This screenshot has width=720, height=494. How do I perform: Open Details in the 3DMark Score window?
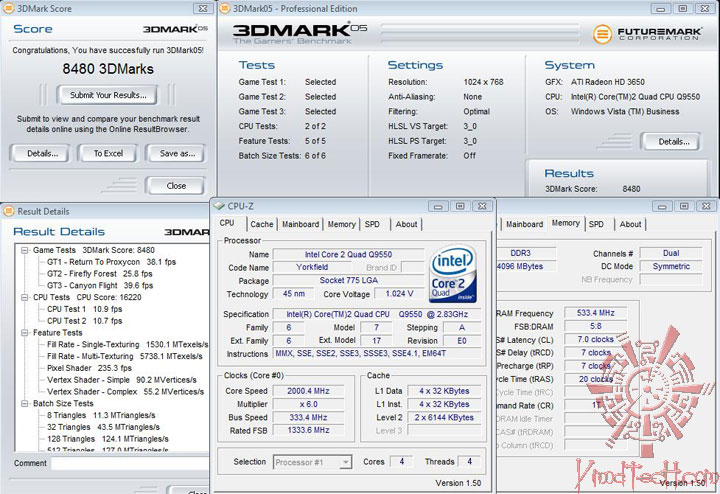(42, 154)
